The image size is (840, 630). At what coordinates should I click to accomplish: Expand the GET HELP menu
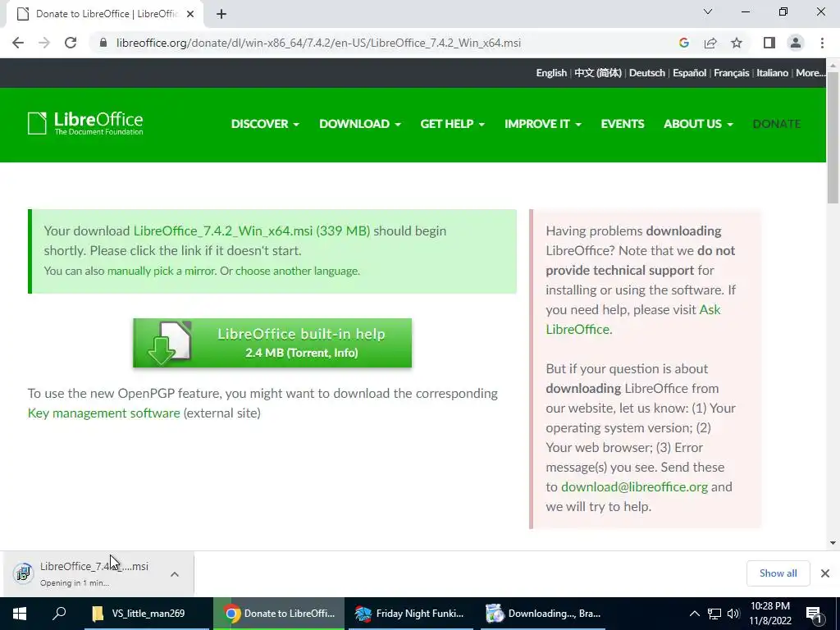pyautogui.click(x=452, y=124)
